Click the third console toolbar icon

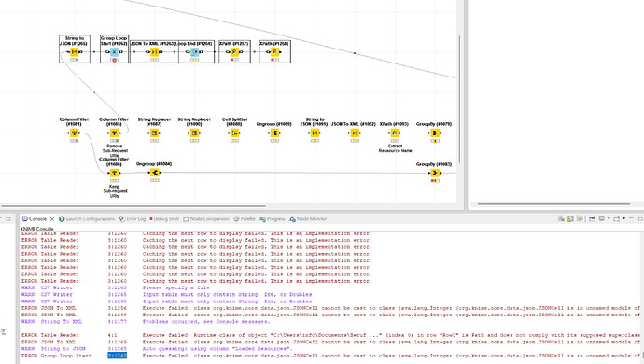(580, 219)
